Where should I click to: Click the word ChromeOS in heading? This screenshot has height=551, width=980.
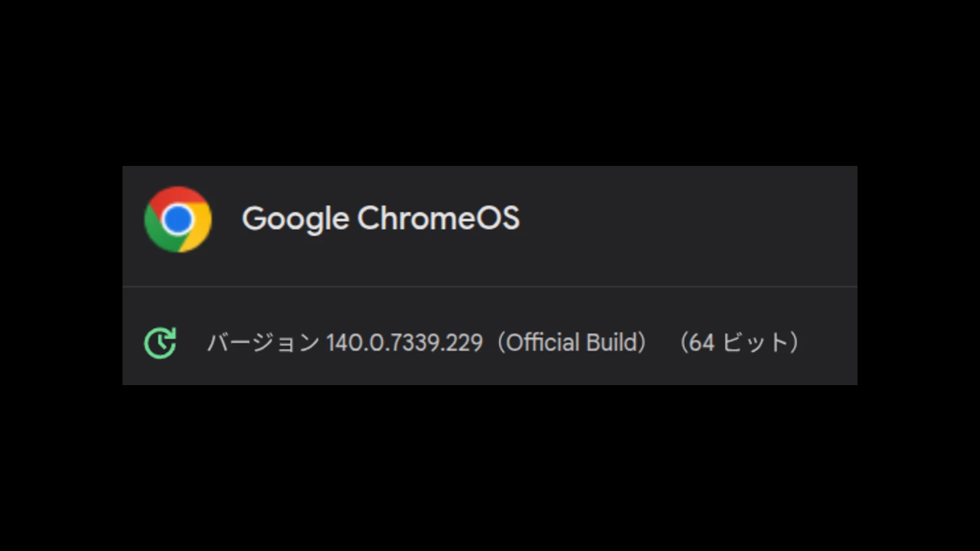[x=438, y=219]
